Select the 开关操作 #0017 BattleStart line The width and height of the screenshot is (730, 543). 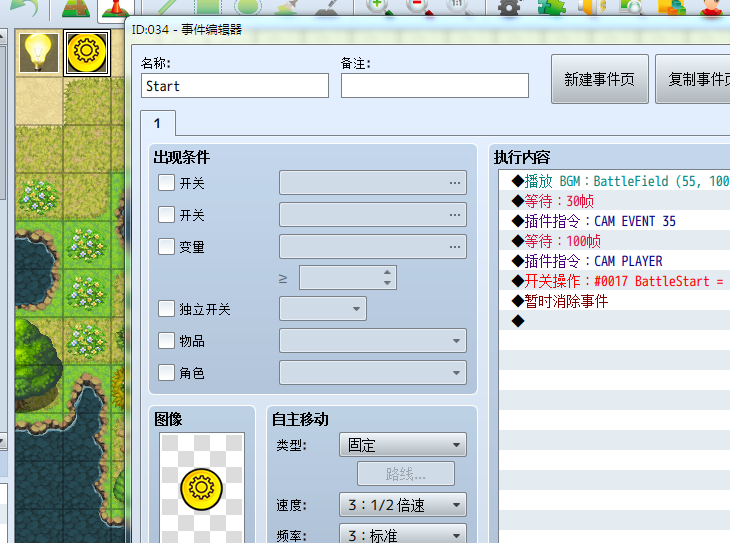(x=615, y=281)
